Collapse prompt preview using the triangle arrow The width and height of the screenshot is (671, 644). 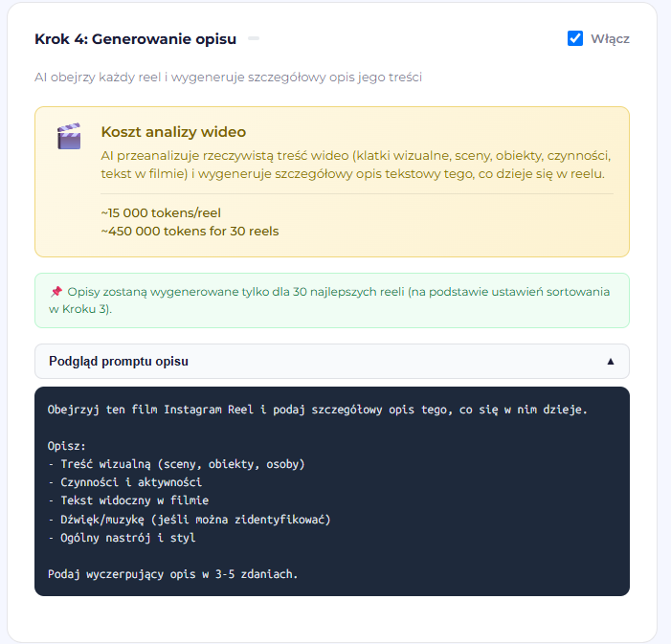click(x=611, y=362)
